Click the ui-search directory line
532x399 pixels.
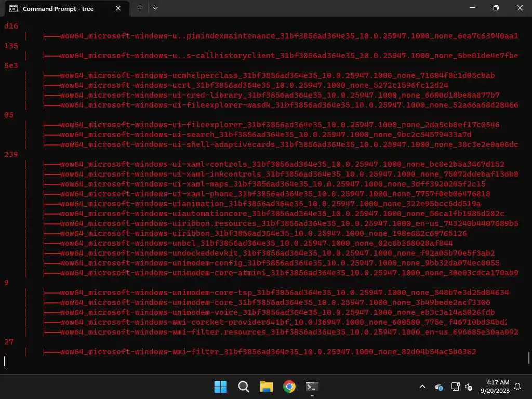coord(265,135)
